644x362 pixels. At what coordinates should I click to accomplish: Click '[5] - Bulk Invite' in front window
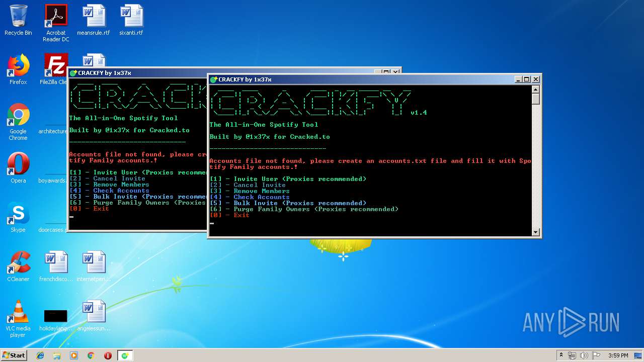click(288, 203)
